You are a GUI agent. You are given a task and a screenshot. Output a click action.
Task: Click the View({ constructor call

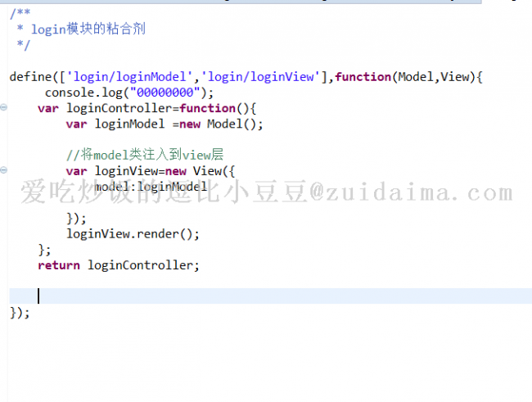point(214,171)
